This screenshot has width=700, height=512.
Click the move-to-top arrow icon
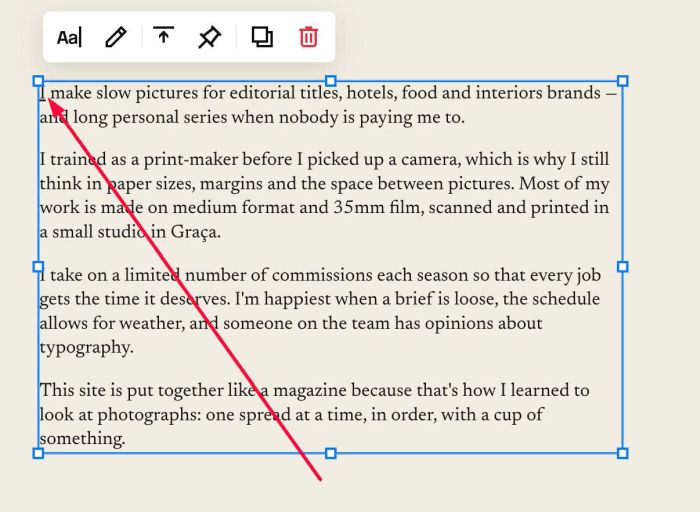163,35
